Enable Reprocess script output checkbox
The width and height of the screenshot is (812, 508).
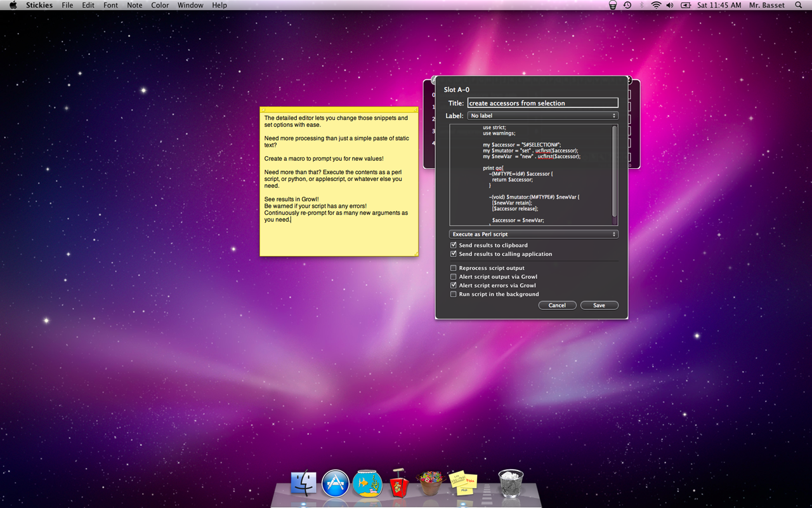coord(454,268)
